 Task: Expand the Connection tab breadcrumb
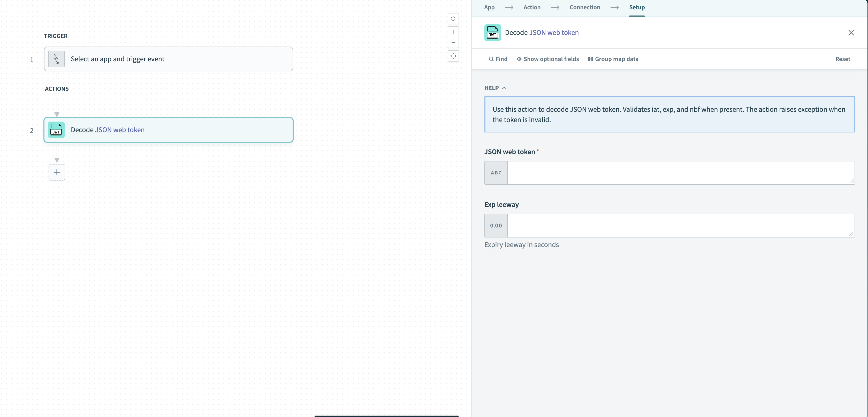[585, 7]
